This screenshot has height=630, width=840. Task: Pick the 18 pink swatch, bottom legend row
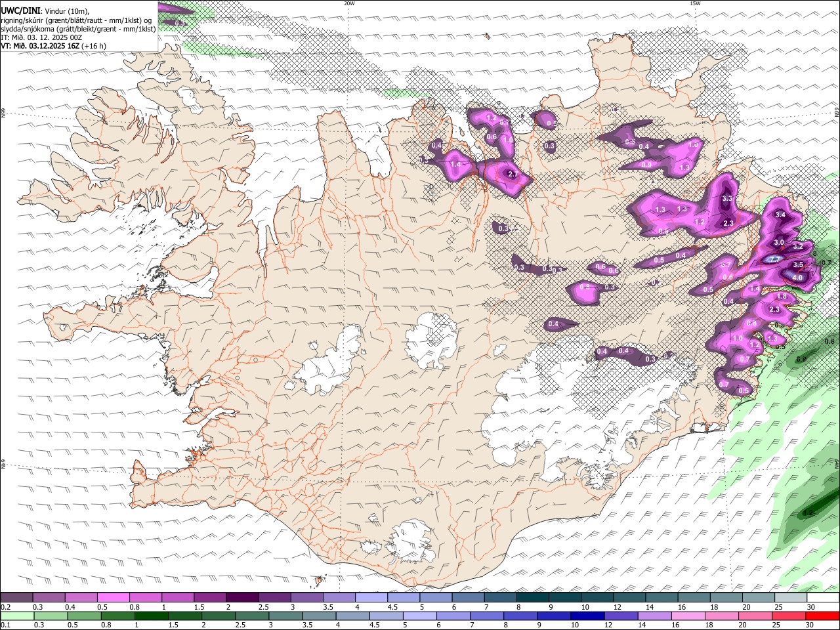pyautogui.click(x=722, y=616)
